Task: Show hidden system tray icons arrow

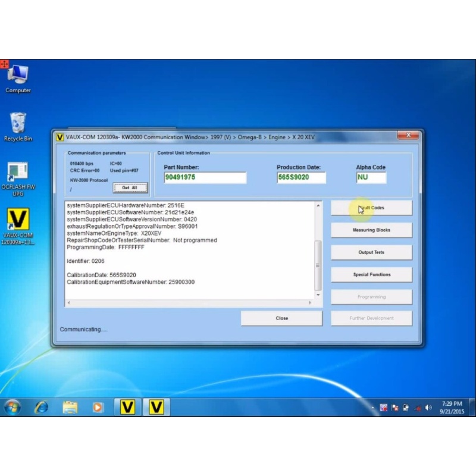Action: click(x=373, y=408)
